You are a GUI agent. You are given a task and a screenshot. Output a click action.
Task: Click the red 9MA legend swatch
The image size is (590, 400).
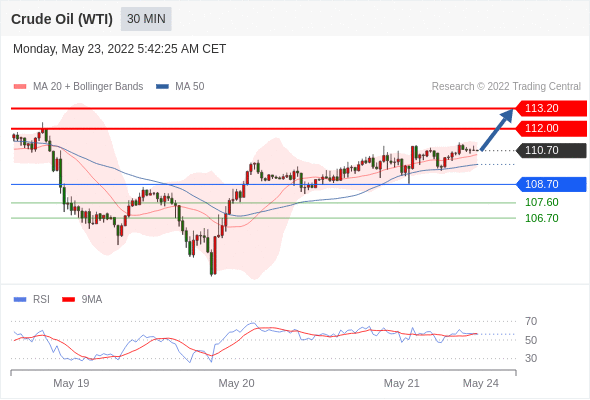68,300
